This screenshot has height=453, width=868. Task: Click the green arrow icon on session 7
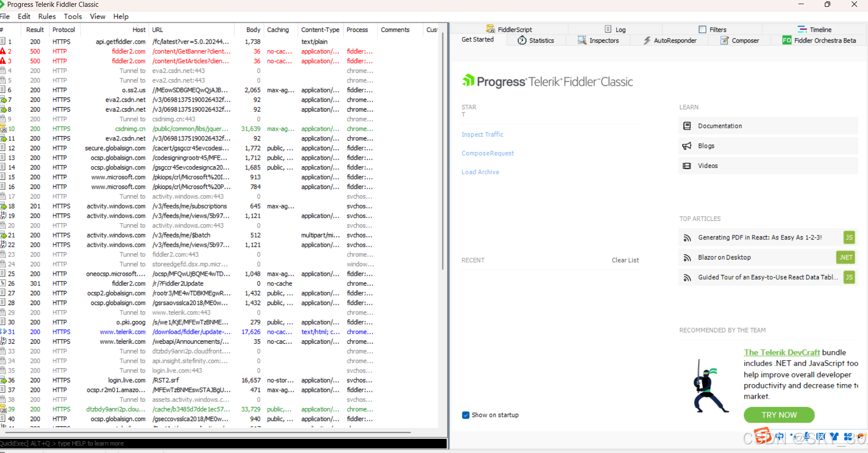tap(3, 100)
